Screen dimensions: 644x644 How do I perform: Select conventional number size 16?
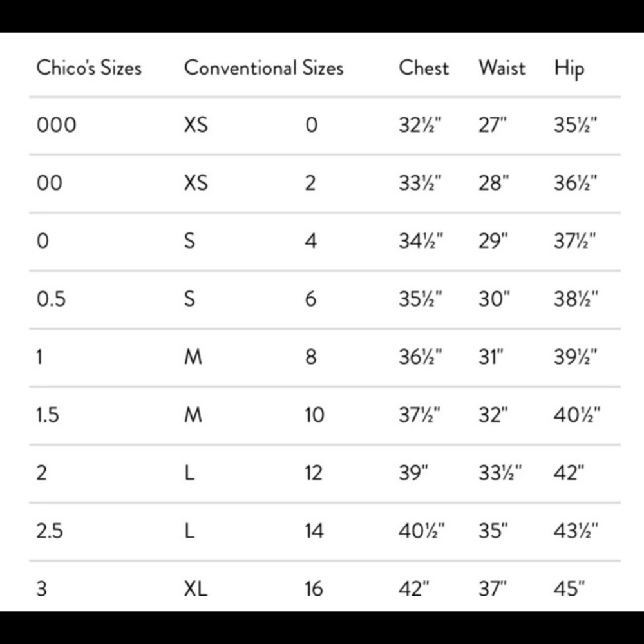pyautogui.click(x=314, y=589)
